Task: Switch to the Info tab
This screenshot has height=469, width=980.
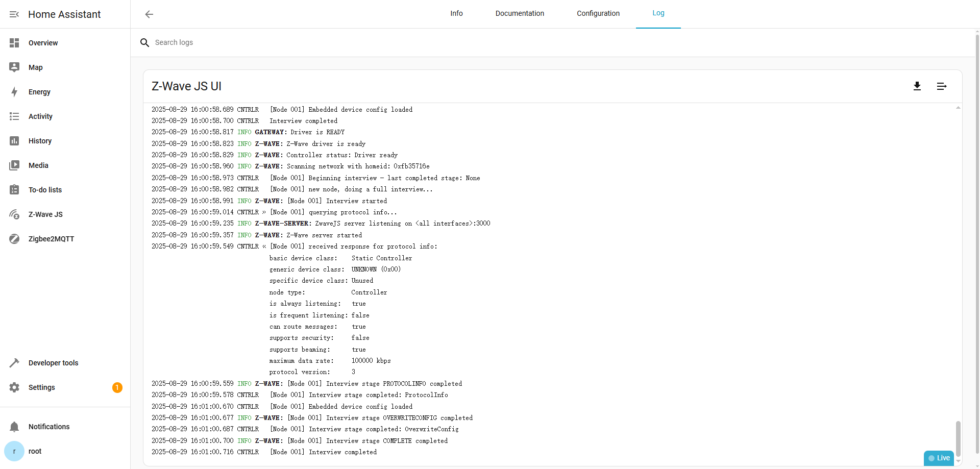Action: (456, 13)
